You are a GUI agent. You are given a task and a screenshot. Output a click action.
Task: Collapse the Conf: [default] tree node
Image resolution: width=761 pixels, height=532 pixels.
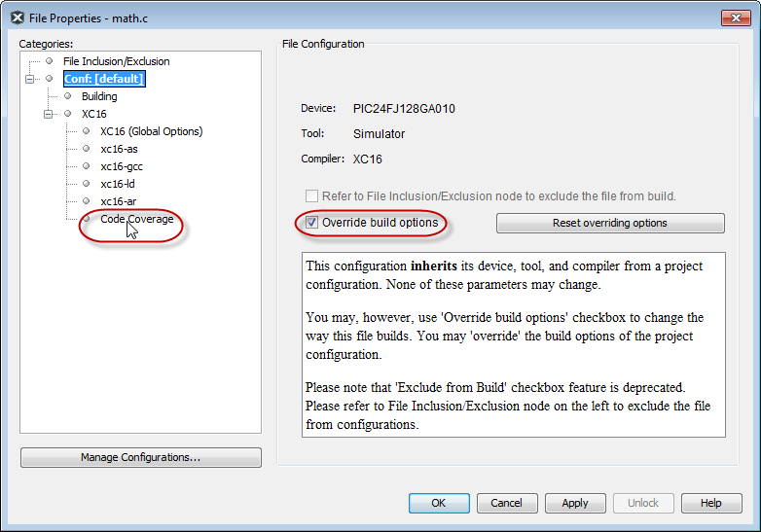(x=29, y=79)
